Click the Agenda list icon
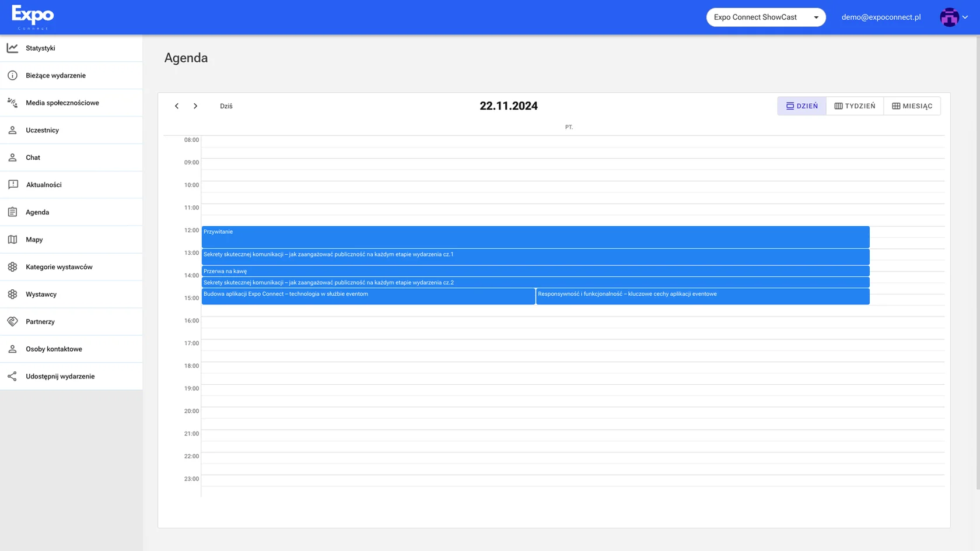 click(12, 212)
